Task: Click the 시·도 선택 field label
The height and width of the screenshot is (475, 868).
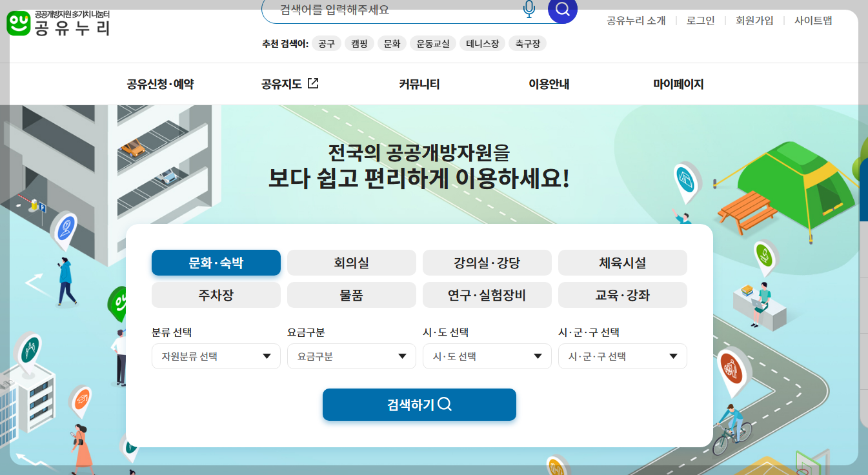Action: [x=445, y=332]
